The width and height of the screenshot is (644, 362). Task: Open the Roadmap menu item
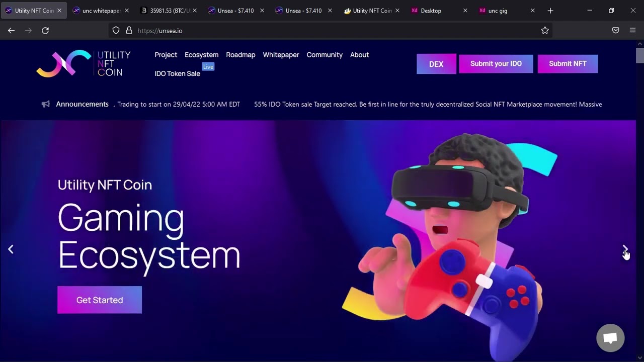(240, 55)
